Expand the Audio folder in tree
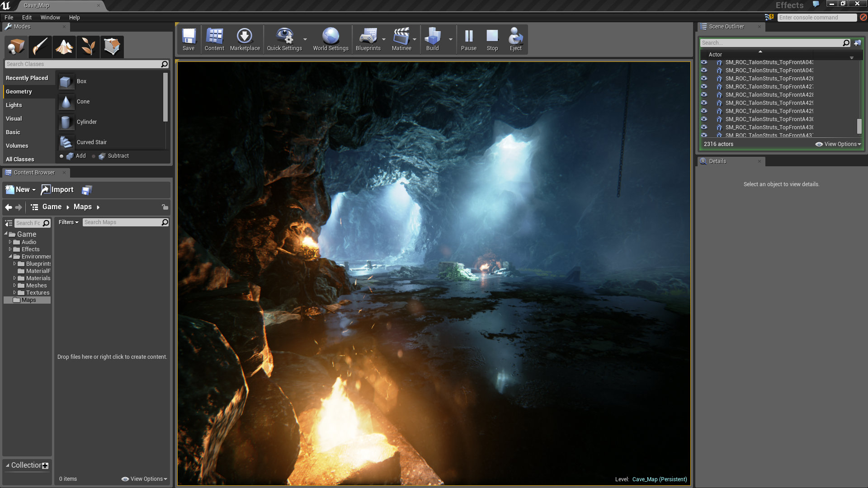 click(x=10, y=242)
